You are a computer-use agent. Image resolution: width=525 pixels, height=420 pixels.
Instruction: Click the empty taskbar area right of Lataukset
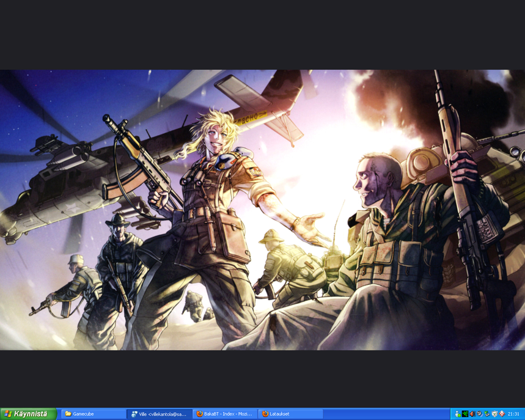(385, 414)
